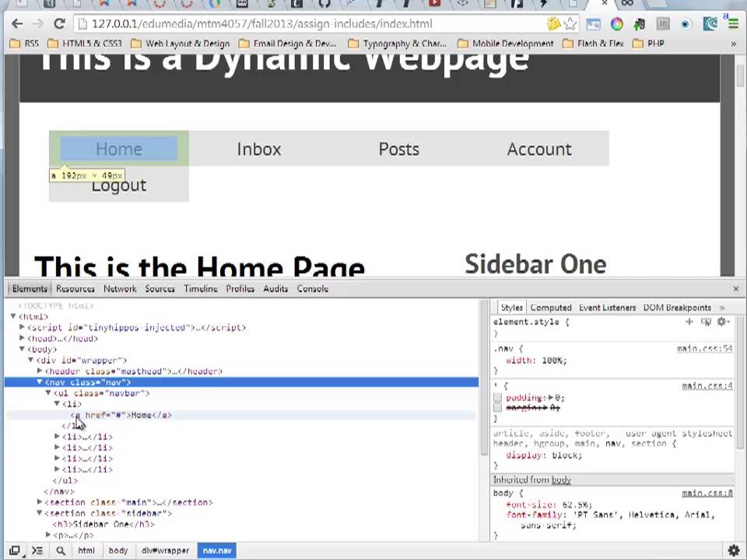
Task: Click the Inbox navigation link
Action: (x=258, y=149)
